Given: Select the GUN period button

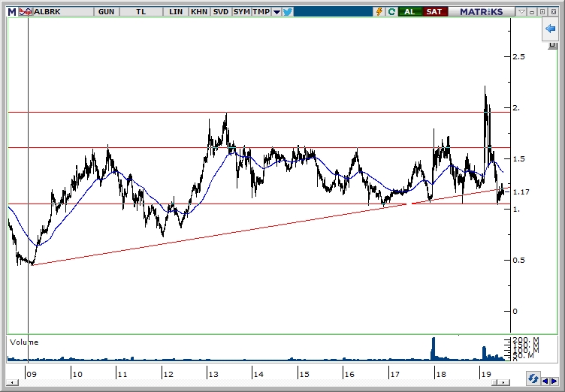Looking at the screenshot, I should pos(106,12).
